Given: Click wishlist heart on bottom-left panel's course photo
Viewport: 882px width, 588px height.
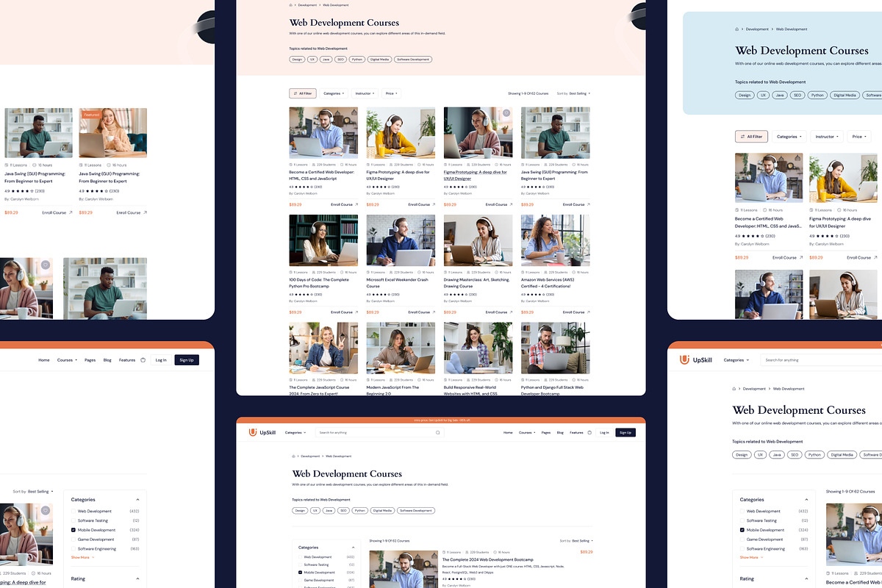Looking at the screenshot, I should (46, 510).
